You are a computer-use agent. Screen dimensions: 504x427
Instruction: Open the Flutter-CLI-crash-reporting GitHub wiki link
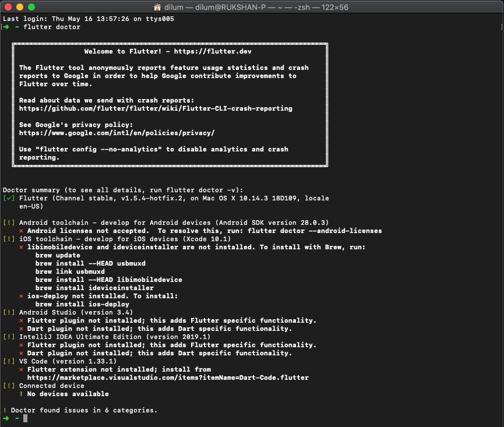pos(156,108)
